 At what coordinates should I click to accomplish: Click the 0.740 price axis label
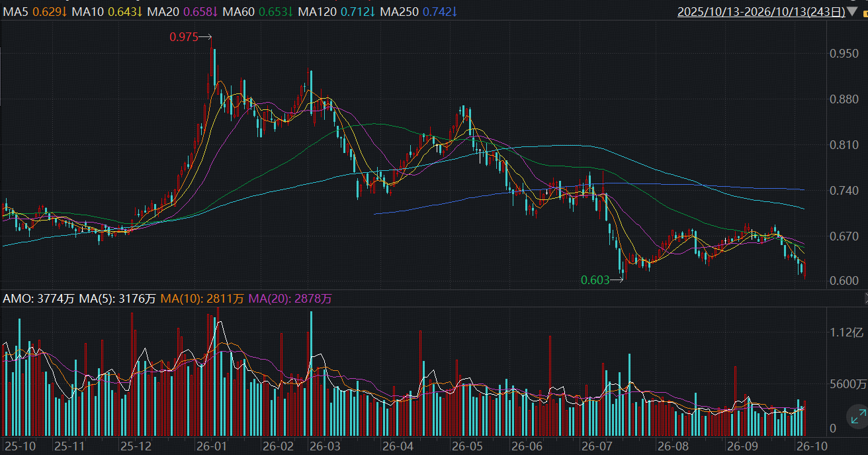click(x=844, y=191)
